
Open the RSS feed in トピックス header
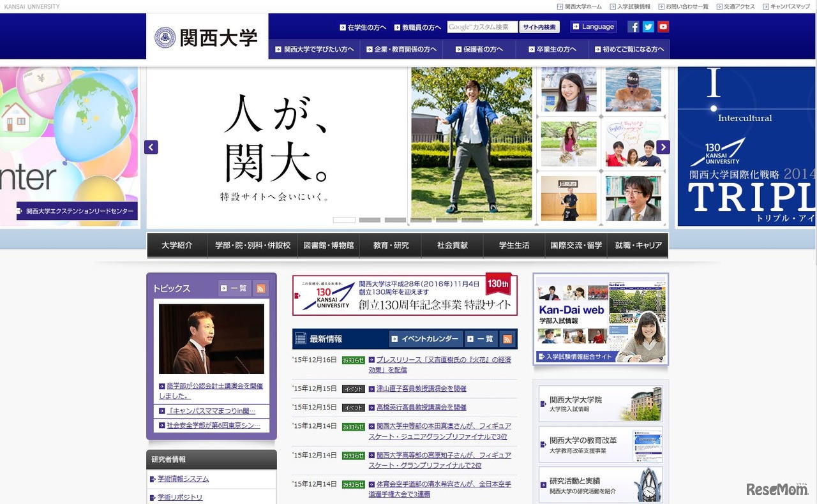260,288
